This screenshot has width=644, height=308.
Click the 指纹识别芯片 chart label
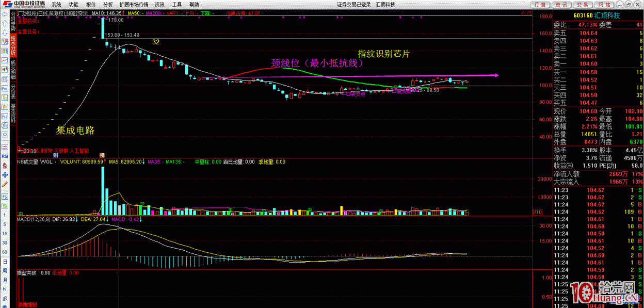(x=384, y=54)
